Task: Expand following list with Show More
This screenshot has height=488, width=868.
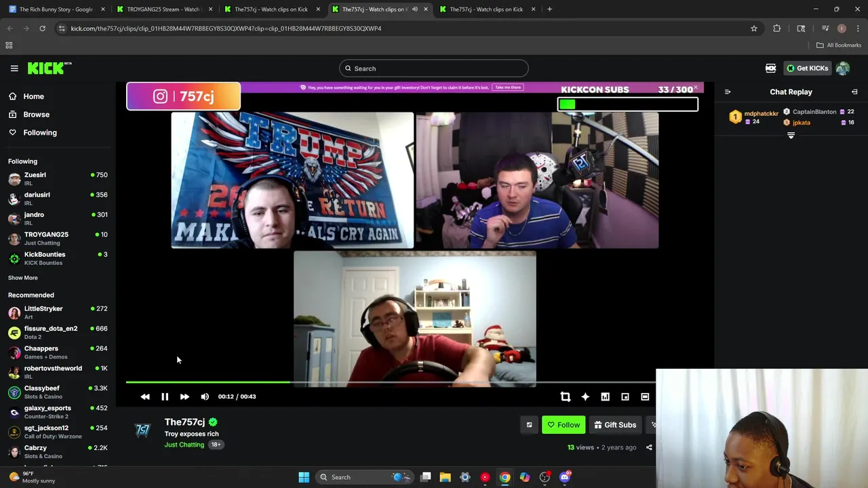Action: click(22, 278)
